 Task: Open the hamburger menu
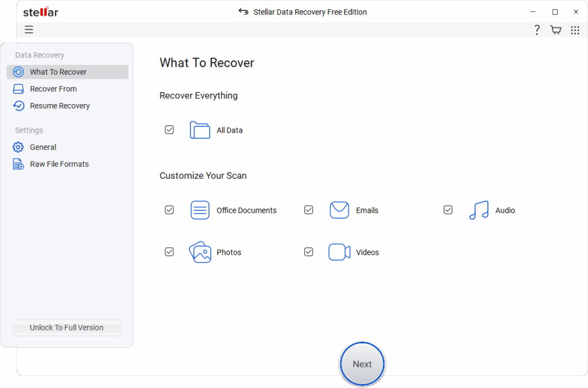click(29, 30)
